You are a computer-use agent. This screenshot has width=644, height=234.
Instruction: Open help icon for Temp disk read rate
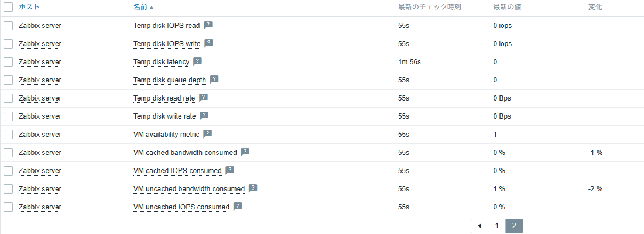[x=203, y=98]
